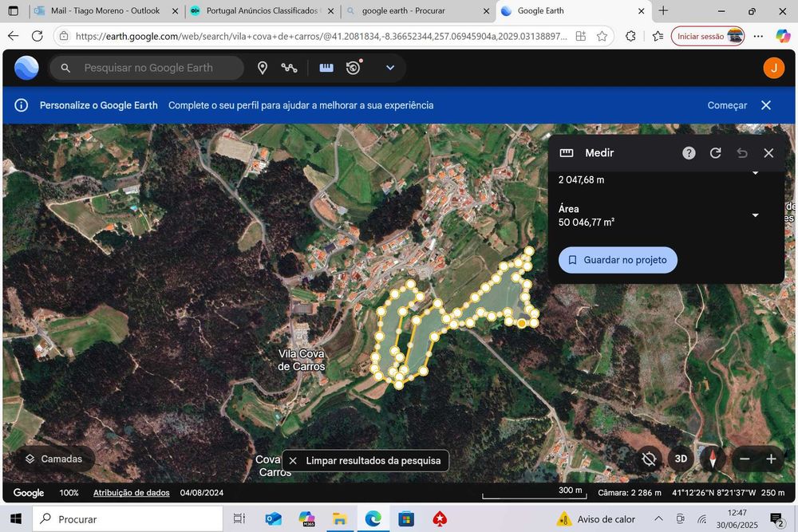Toggle the rotation reset icon near 3D

coord(649,459)
